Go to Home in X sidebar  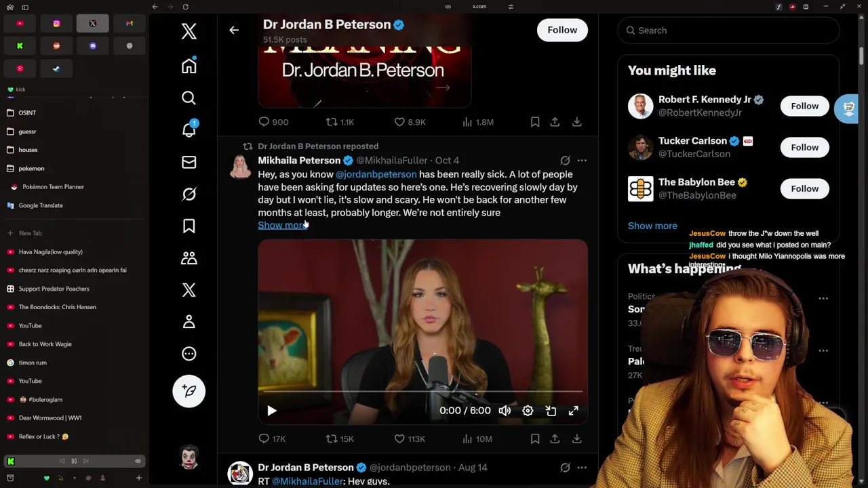(x=189, y=66)
